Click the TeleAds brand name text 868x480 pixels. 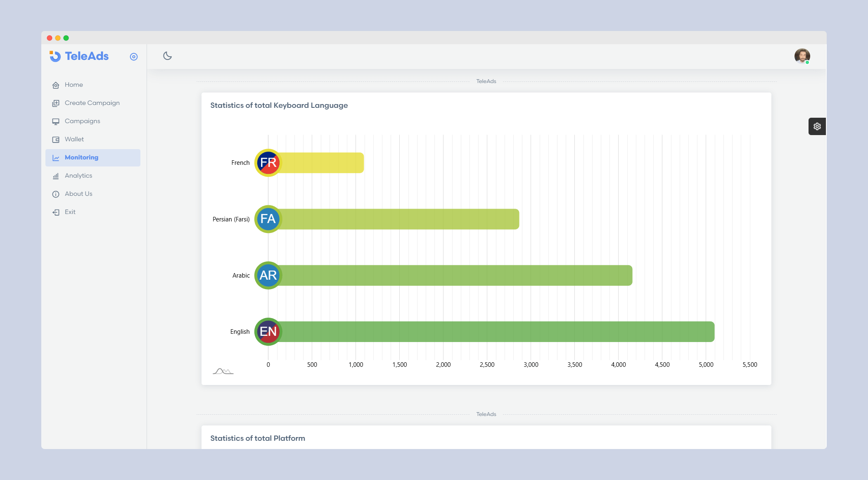click(87, 56)
